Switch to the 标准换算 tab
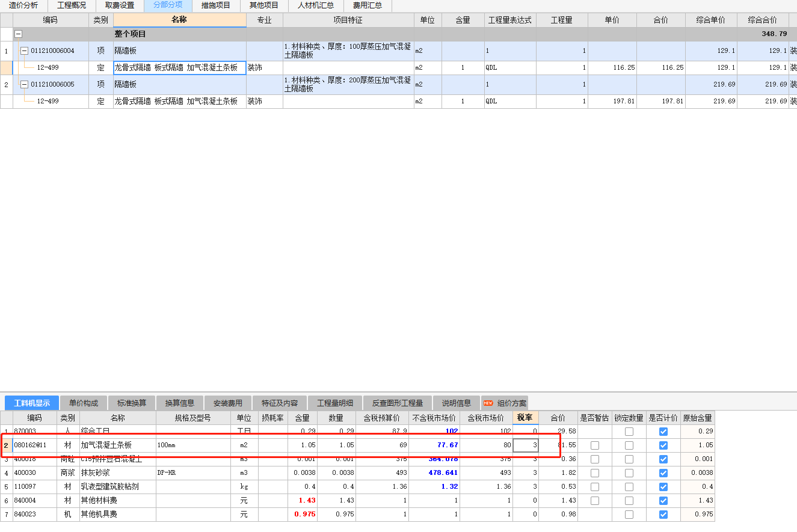The width and height of the screenshot is (797, 532). tap(132, 403)
